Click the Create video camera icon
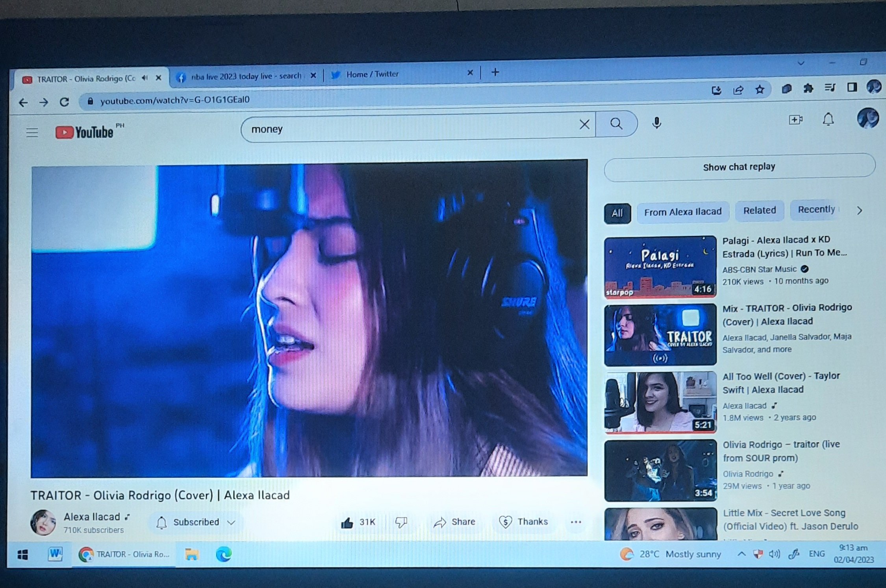This screenshot has width=886, height=588. point(795,120)
